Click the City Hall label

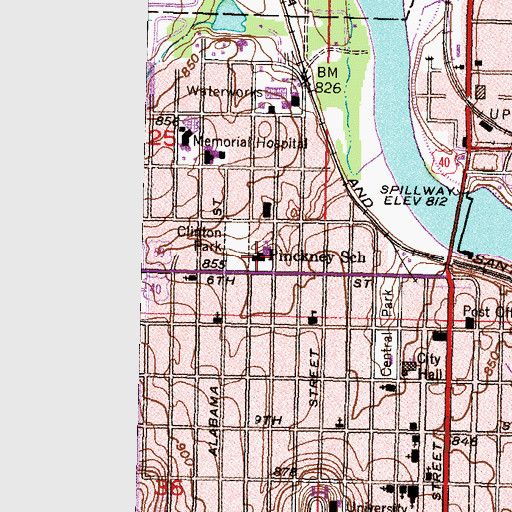429,367
